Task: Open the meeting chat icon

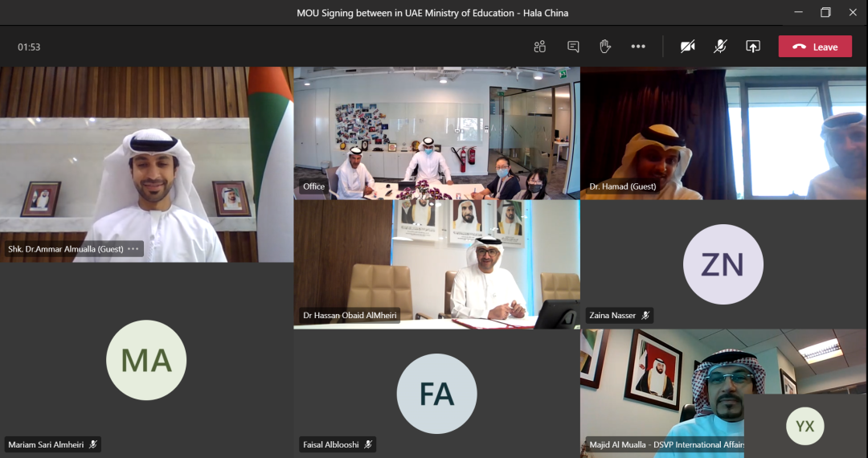Action: (573, 47)
